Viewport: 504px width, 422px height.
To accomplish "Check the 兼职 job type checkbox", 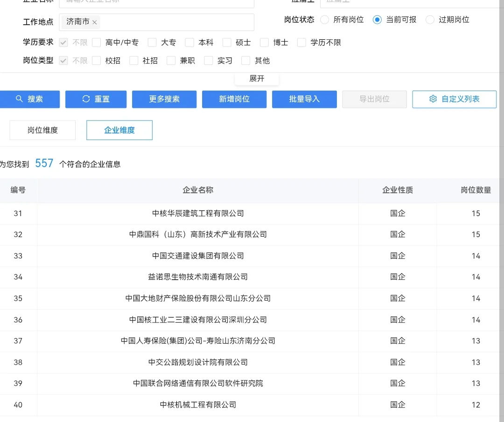I will pos(171,61).
